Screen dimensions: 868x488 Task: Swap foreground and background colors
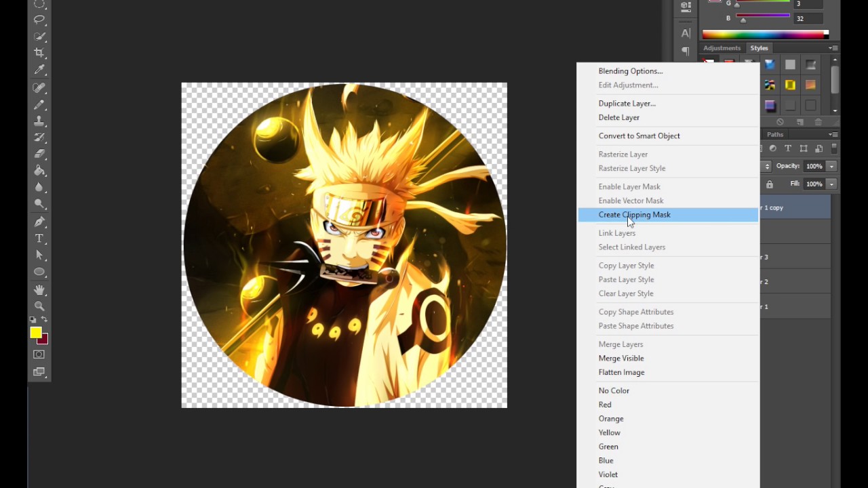click(45, 319)
